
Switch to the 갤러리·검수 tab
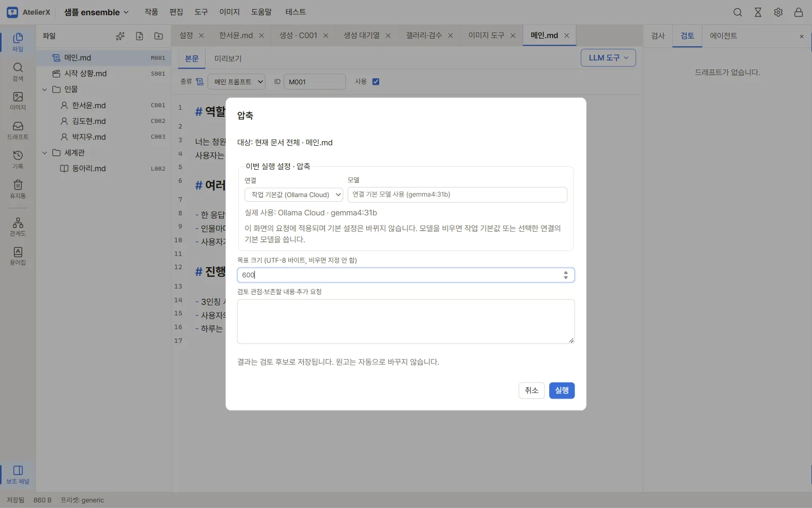click(424, 36)
